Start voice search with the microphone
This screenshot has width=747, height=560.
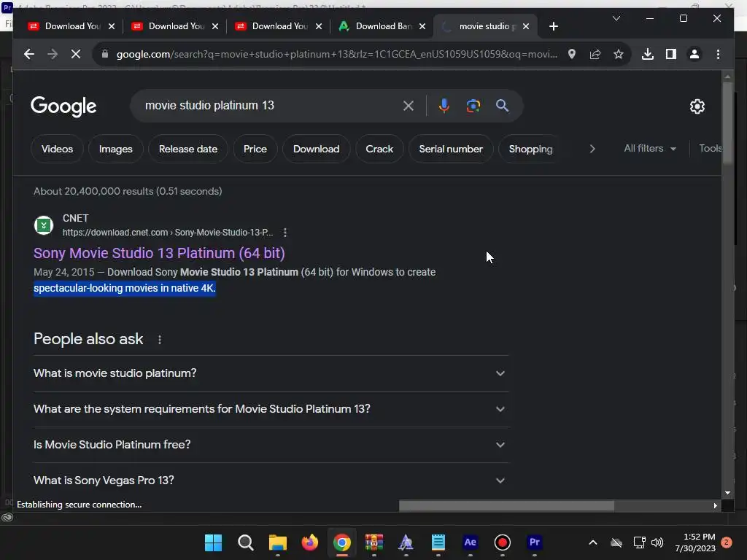click(x=444, y=106)
